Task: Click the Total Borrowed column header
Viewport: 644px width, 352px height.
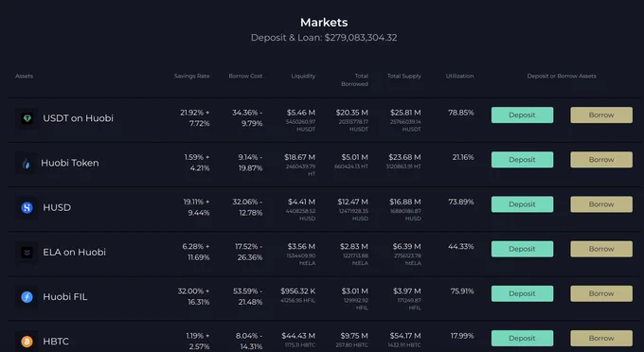Action: click(x=354, y=80)
